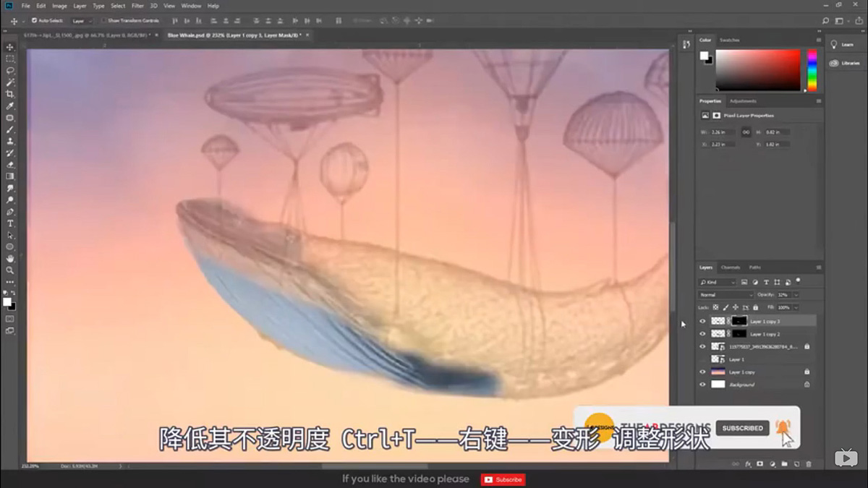868x488 pixels.
Task: Select the Hand tool
Action: pos(9,259)
